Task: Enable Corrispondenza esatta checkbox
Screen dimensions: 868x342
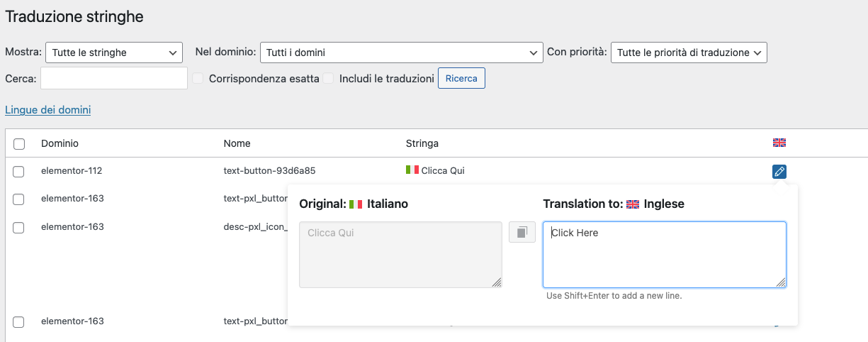Action: [198, 79]
